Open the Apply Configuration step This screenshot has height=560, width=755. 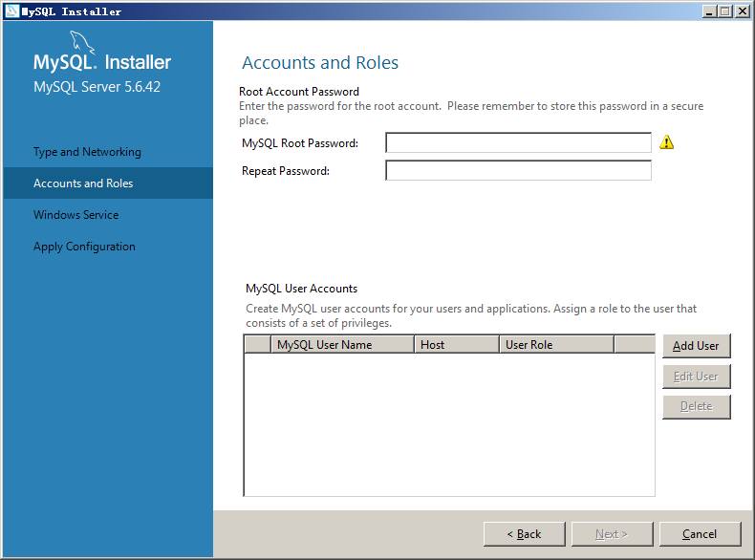click(x=84, y=246)
